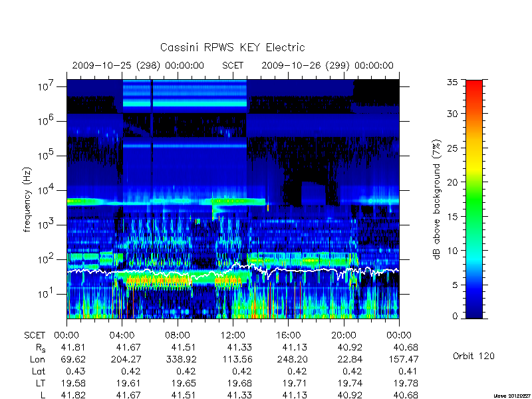Click the LT value '19.78'

406,383
